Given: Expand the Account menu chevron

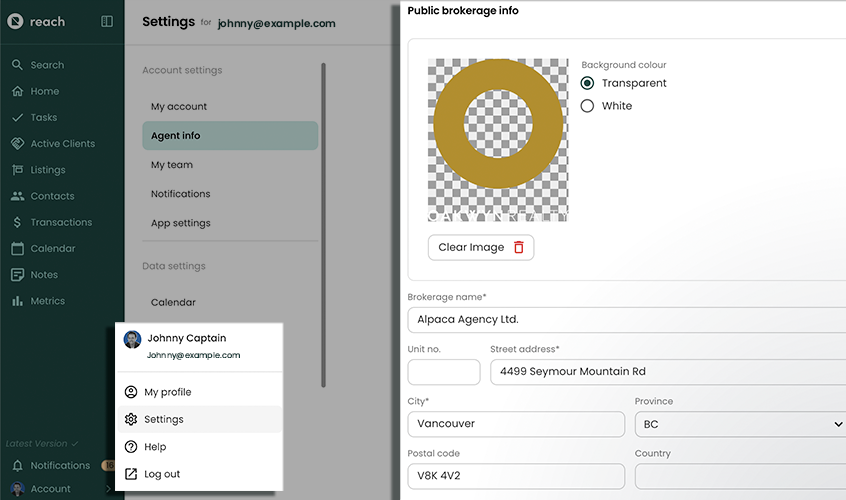Looking at the screenshot, I should [x=108, y=489].
